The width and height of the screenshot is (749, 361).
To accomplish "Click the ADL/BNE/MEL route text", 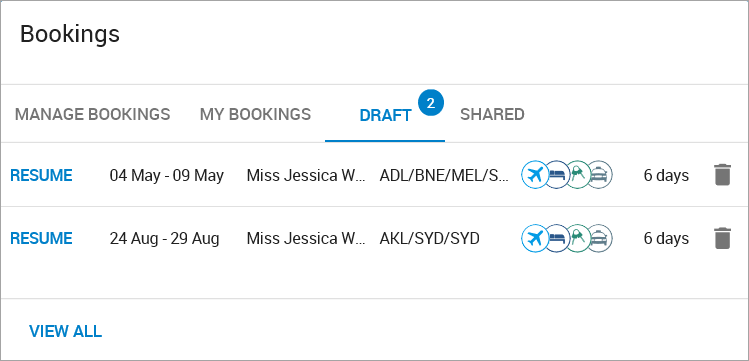I will click(444, 175).
